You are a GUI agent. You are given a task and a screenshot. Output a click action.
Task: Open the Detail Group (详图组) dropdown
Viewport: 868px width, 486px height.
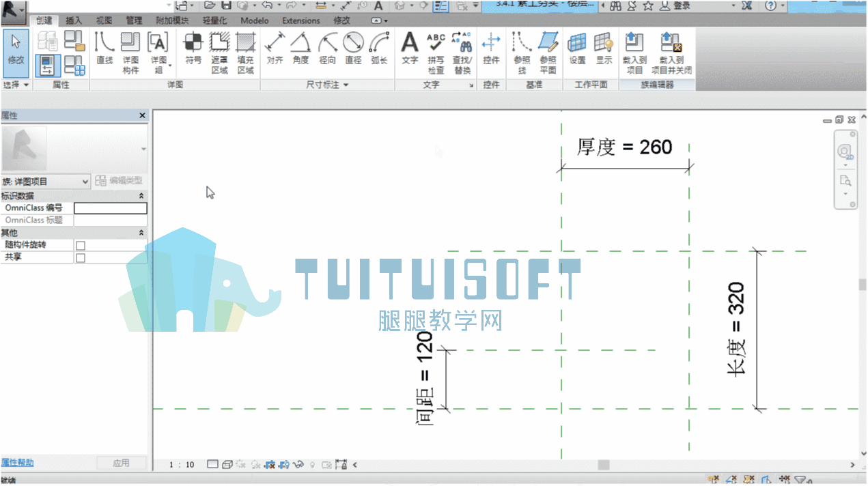coord(160,53)
